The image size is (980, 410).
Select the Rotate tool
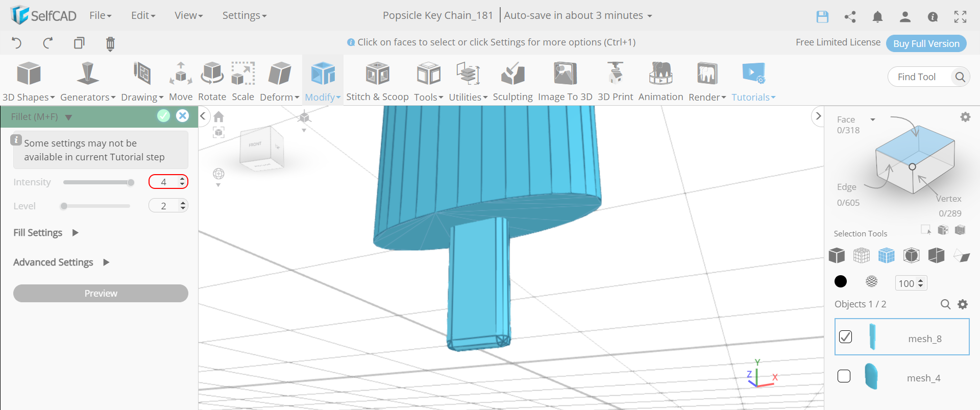click(212, 82)
